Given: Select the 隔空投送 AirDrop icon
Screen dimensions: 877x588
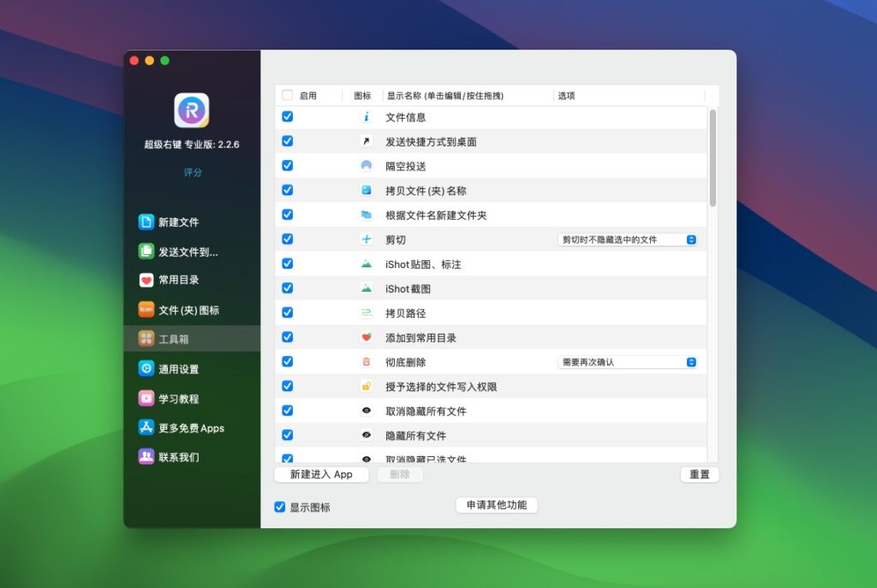Looking at the screenshot, I should (367, 165).
